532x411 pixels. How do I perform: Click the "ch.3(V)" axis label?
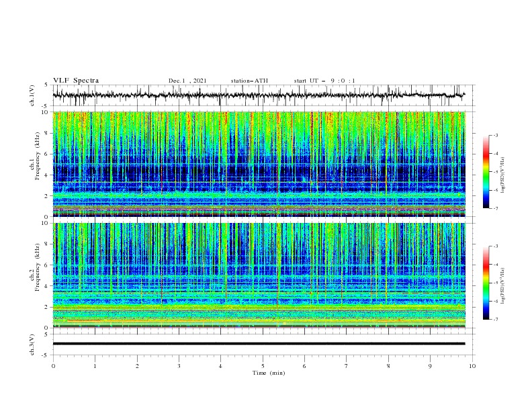tap(32, 345)
